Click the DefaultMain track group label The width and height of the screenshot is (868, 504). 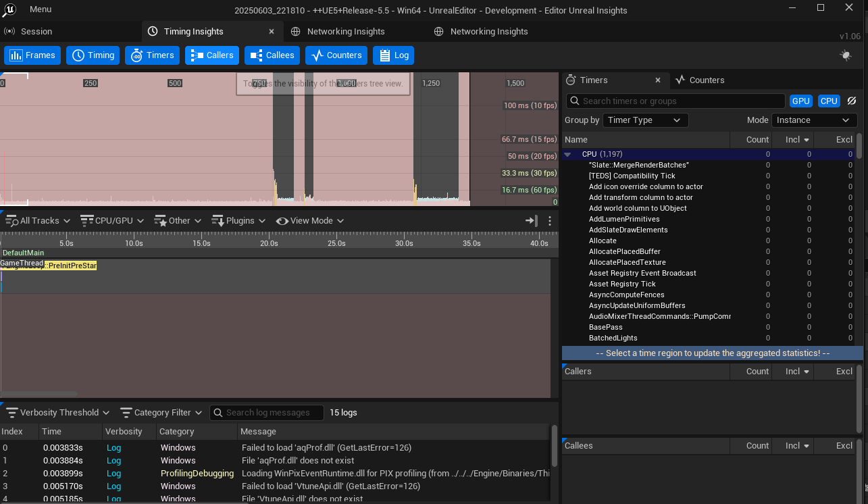(x=23, y=253)
